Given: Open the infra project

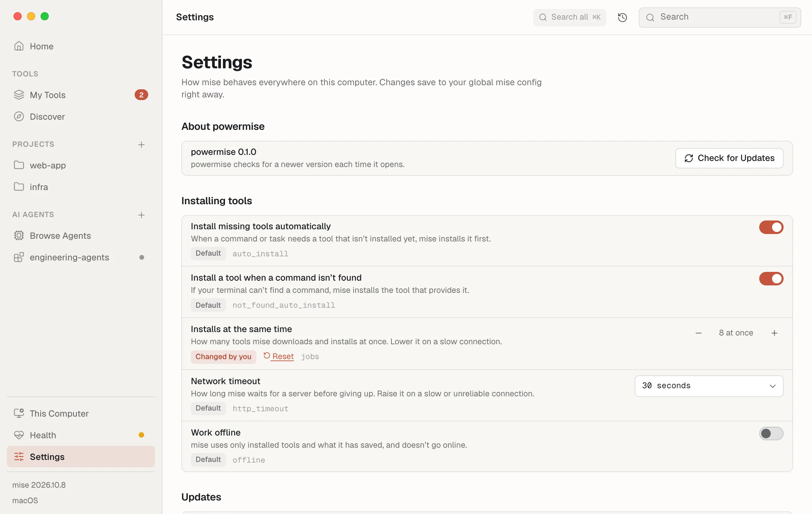Looking at the screenshot, I should [81, 187].
